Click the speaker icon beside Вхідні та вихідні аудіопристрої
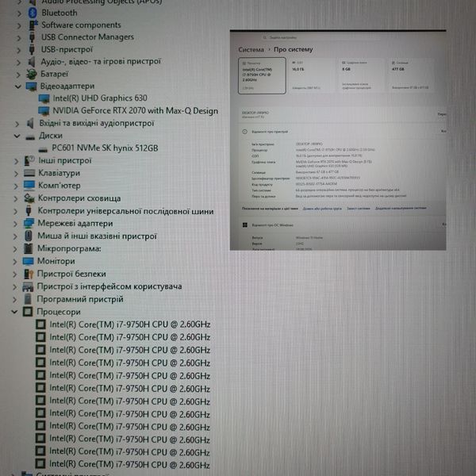 pos(30,124)
